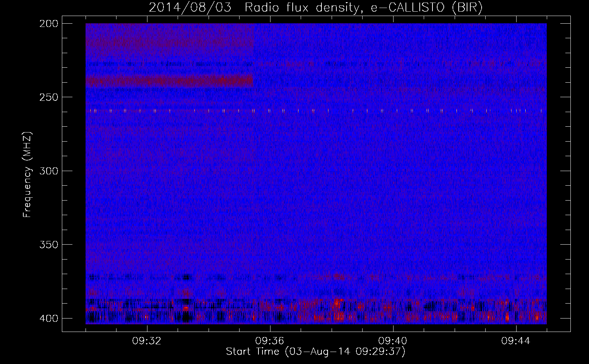Click the 300 frequency tick label

click(48, 171)
